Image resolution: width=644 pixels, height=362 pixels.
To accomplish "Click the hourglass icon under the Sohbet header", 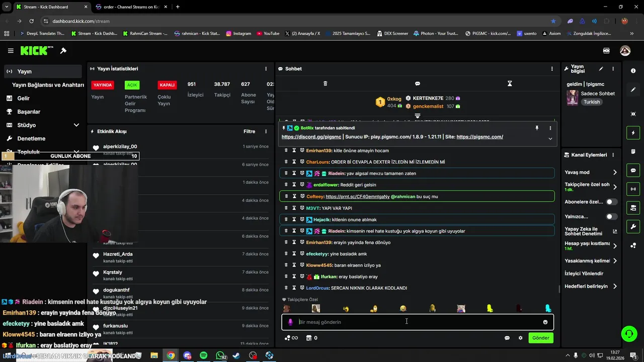I will click(510, 83).
